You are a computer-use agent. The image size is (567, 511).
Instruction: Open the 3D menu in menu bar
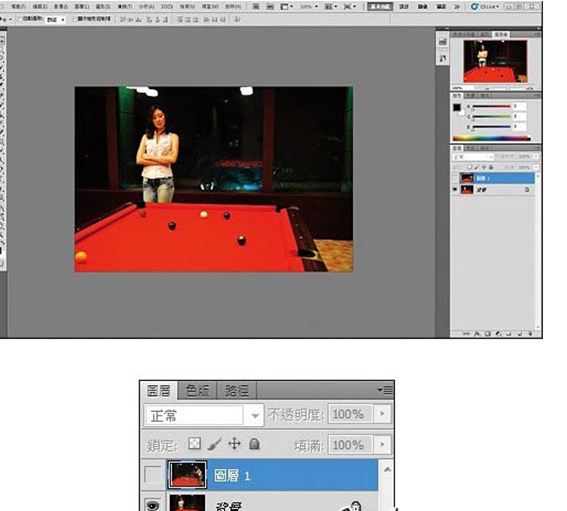[x=167, y=7]
